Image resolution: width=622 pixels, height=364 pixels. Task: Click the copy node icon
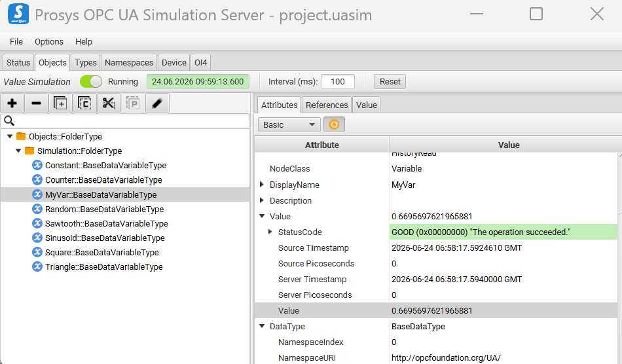(84, 103)
